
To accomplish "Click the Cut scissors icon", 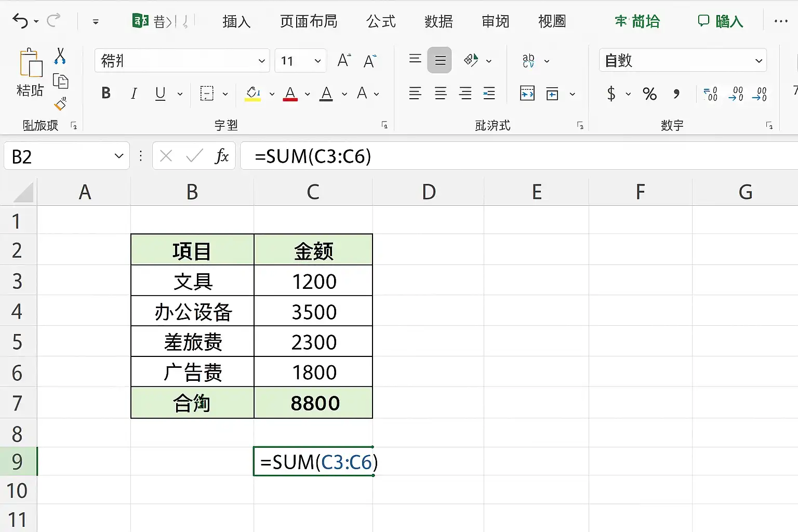I will pos(60,56).
